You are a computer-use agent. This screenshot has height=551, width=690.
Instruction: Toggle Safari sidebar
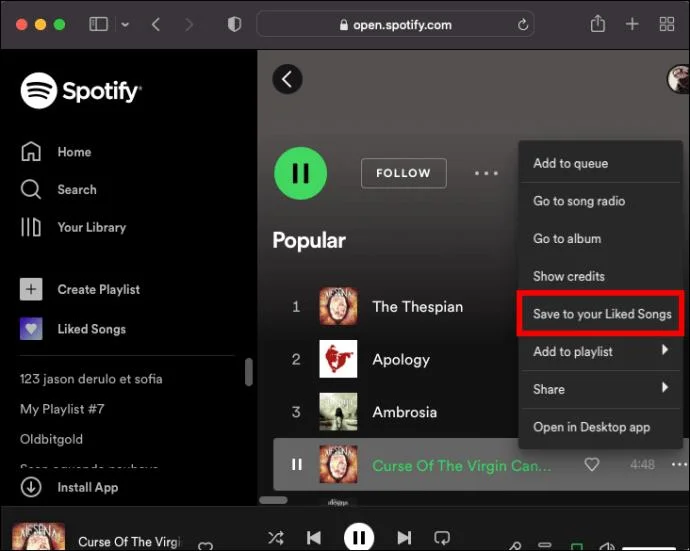[x=98, y=24]
